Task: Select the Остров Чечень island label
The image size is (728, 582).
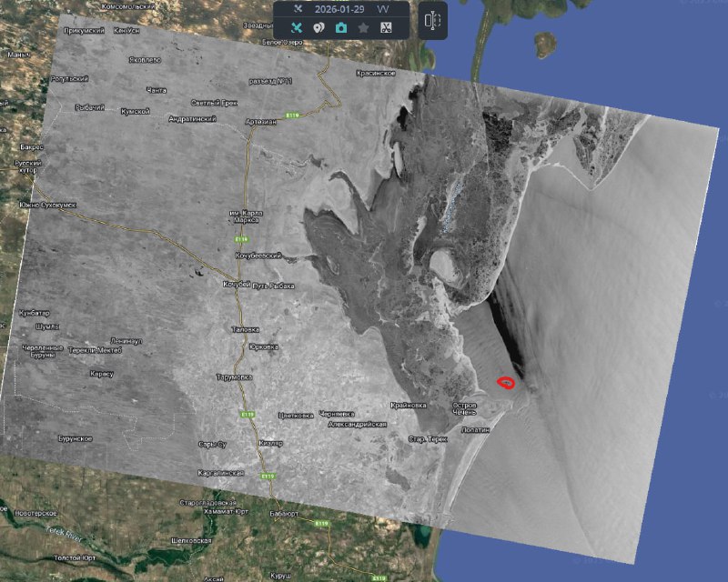Action: (464, 408)
